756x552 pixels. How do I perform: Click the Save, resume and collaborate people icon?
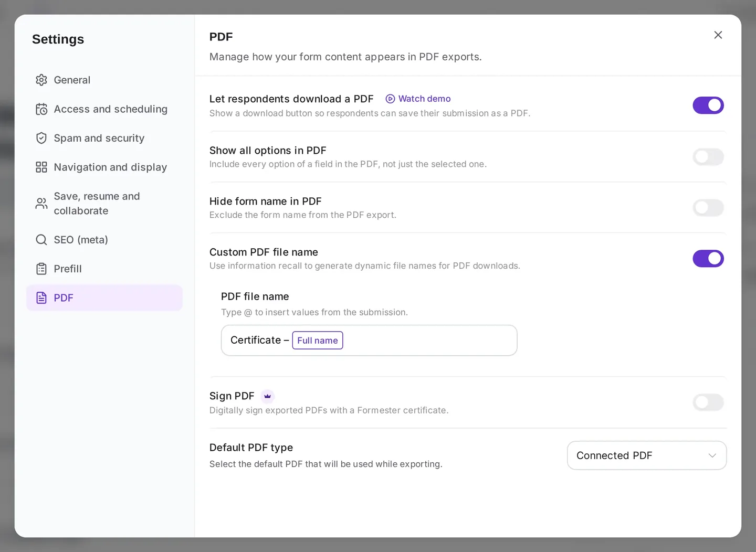(41, 204)
